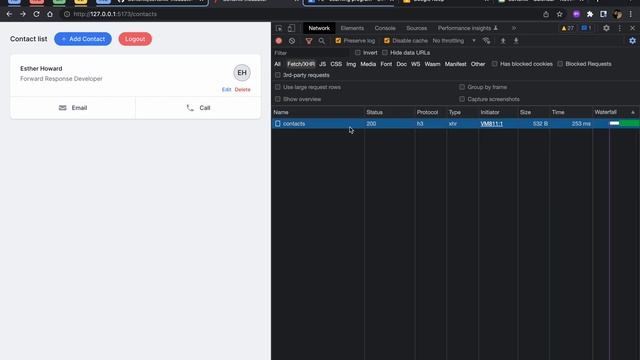
Task: Open DevTools settings gear
Action: pyautogui.click(x=606, y=28)
